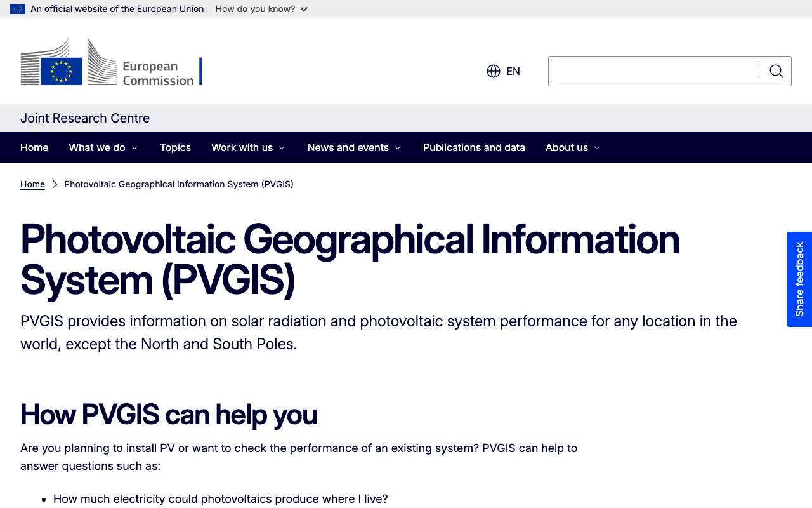Open the Share feedback side tab
This screenshot has height=508, width=812.
799,279
